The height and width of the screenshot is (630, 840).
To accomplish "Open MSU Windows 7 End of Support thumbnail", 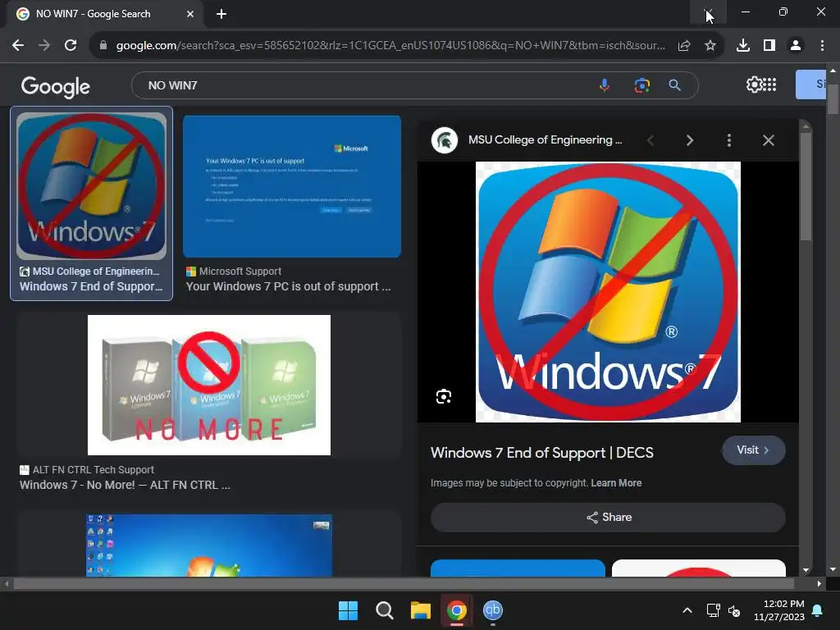I will point(92,186).
